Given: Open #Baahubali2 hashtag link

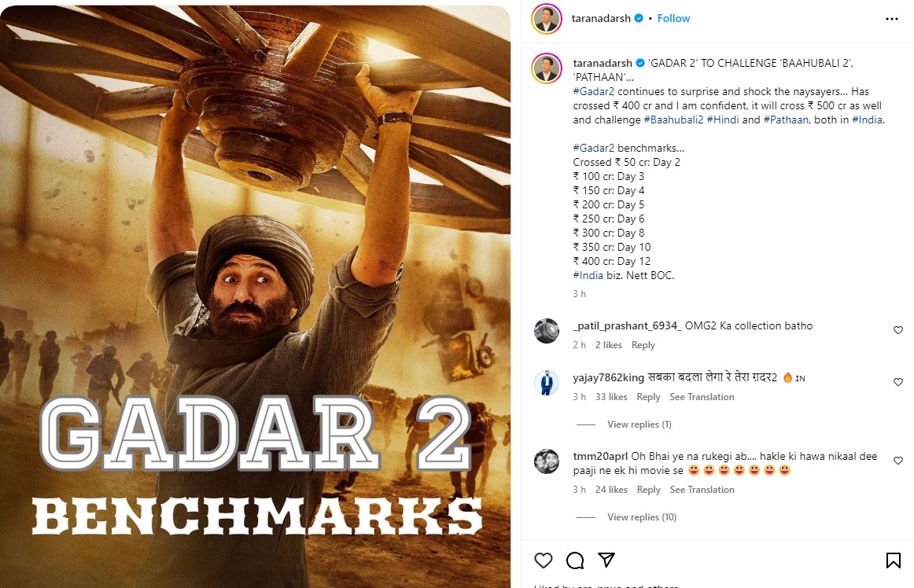Looking at the screenshot, I should 673,119.
